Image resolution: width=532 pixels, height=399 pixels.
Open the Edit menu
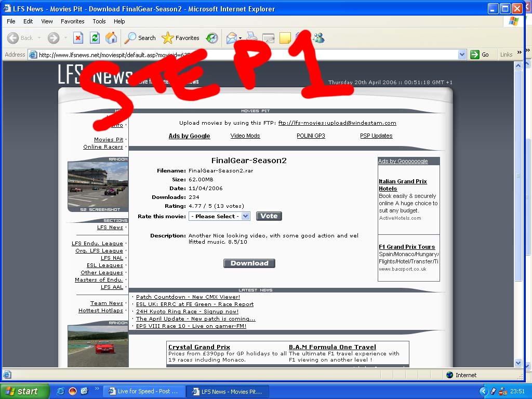tap(28, 21)
